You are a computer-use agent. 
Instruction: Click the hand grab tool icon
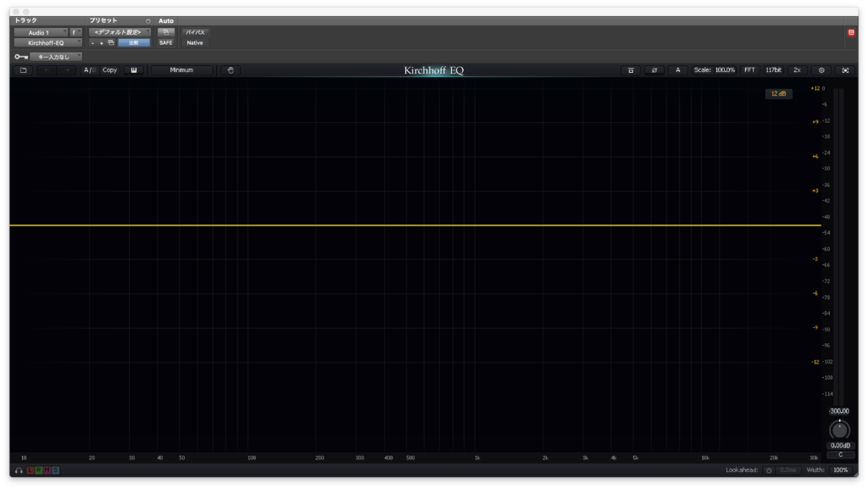pos(231,70)
